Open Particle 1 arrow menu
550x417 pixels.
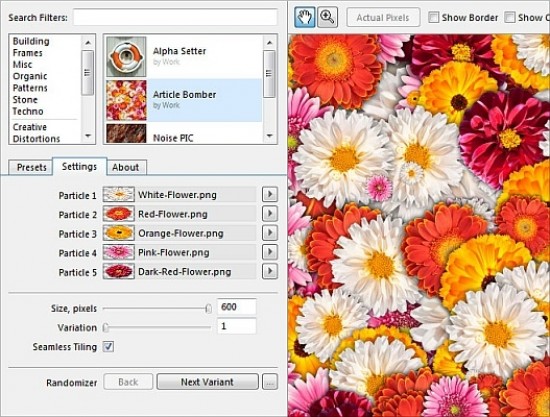(x=270, y=194)
